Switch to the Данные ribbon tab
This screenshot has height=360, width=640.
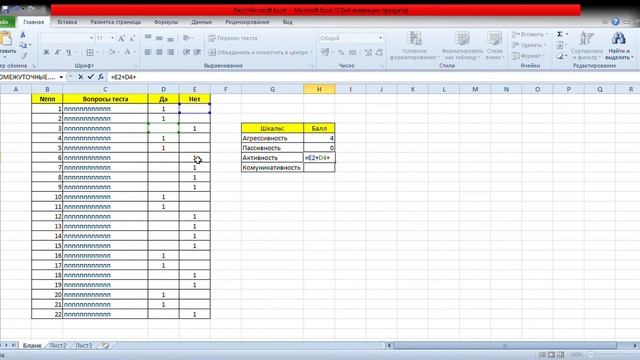[201, 22]
